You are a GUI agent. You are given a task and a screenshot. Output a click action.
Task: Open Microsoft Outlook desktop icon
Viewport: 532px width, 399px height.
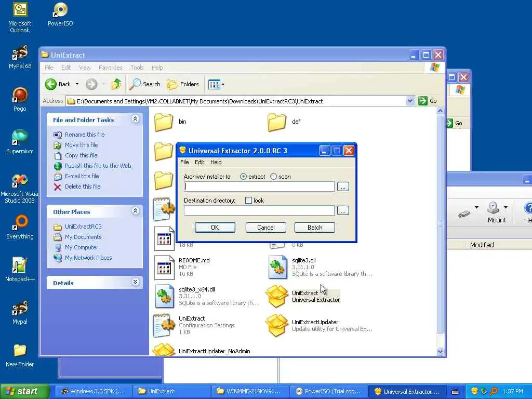(x=20, y=18)
